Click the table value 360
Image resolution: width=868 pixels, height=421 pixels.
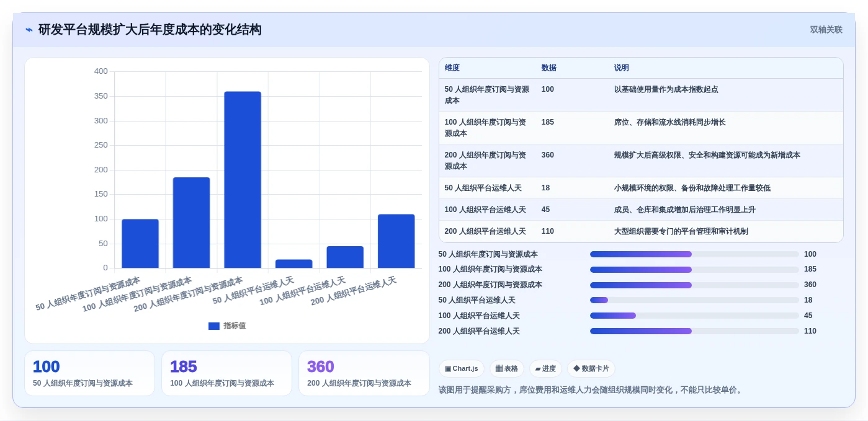click(x=548, y=155)
